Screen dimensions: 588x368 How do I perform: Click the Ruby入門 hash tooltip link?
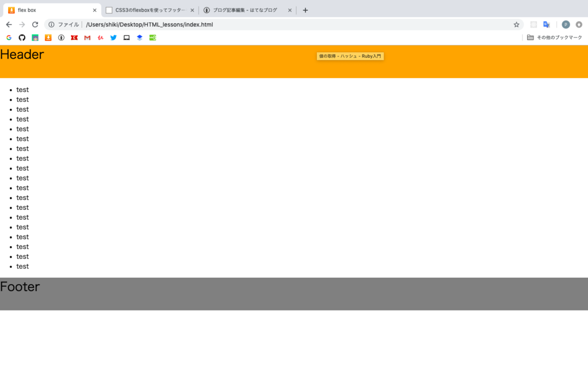[350, 56]
